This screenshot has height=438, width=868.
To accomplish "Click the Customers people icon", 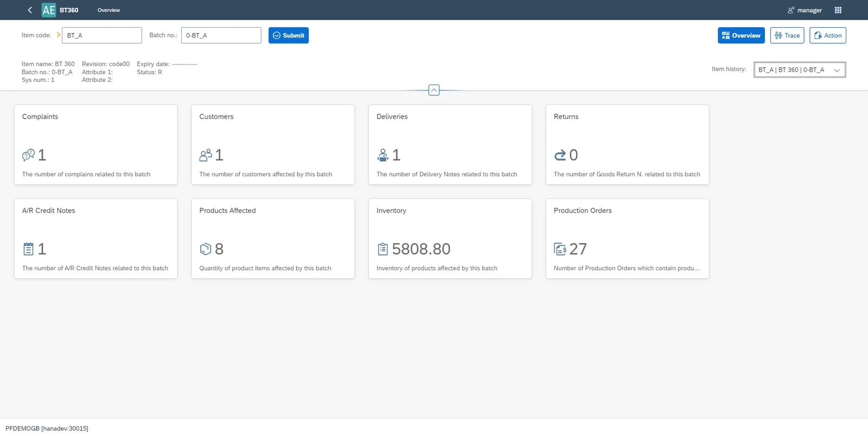I will 206,155.
